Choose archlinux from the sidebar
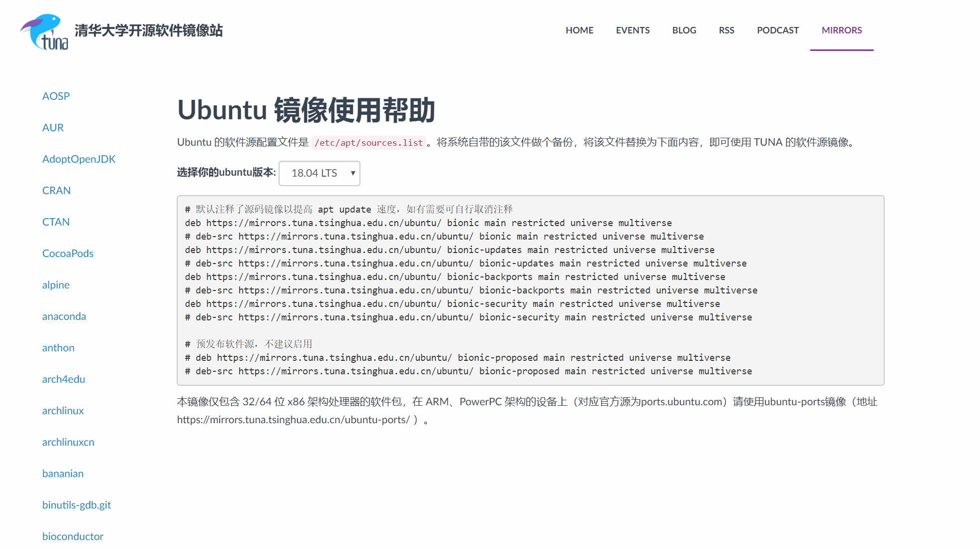980x549 pixels. (63, 411)
